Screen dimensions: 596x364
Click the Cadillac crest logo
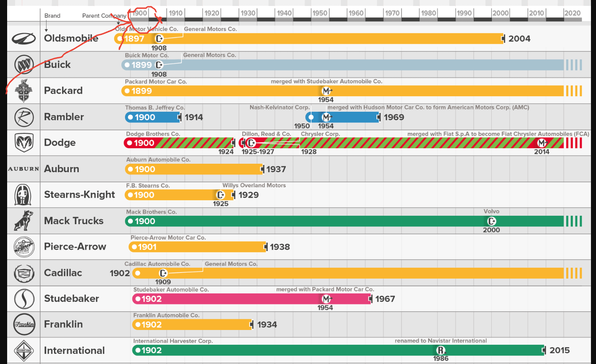(24, 273)
